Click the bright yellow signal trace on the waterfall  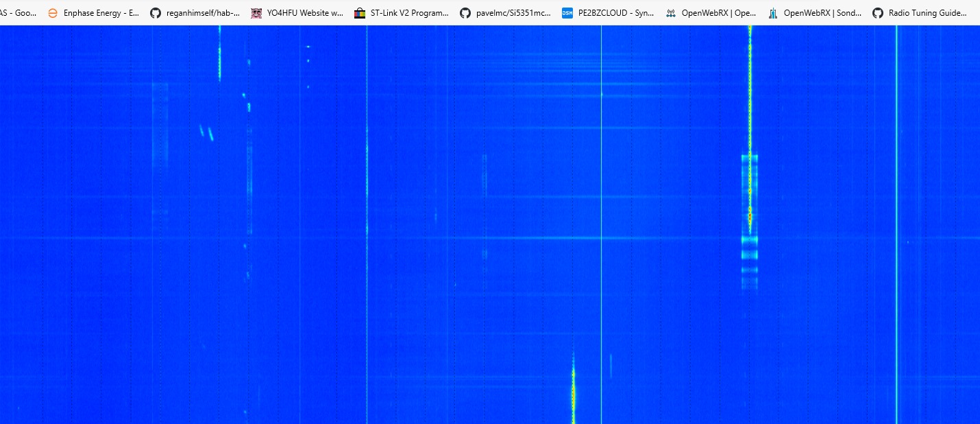(748, 103)
